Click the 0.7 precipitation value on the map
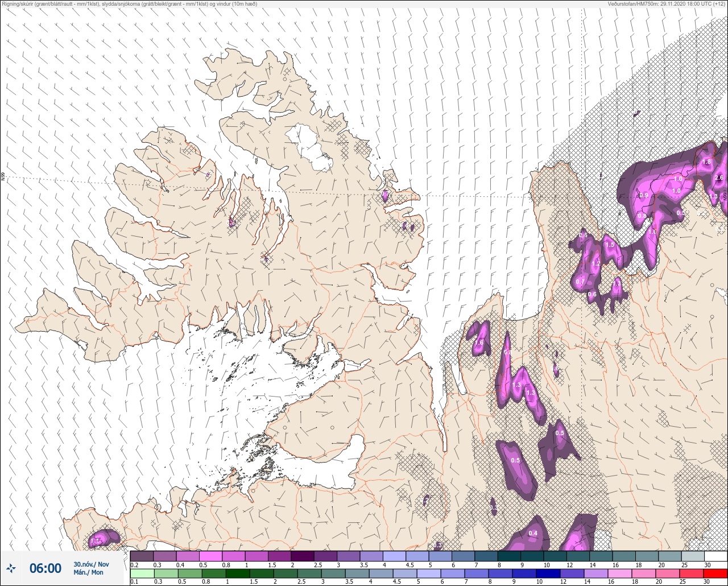The width and height of the screenshot is (728, 586). click(580, 282)
